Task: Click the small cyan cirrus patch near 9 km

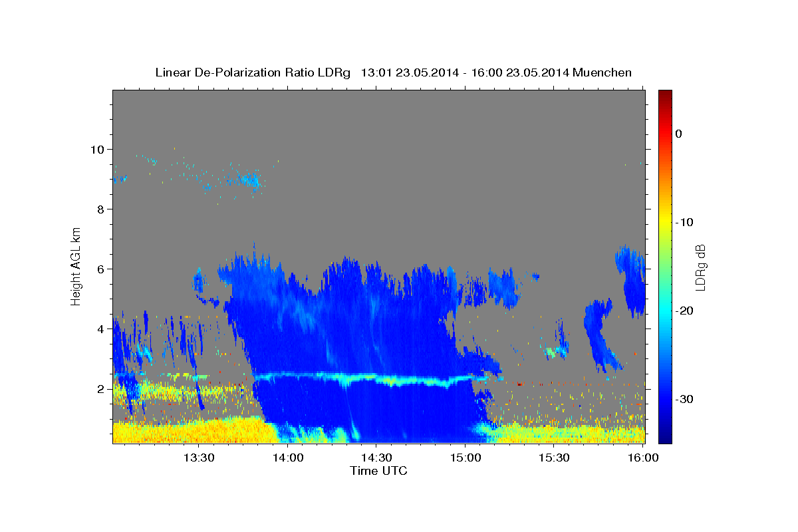Action: pos(251,180)
